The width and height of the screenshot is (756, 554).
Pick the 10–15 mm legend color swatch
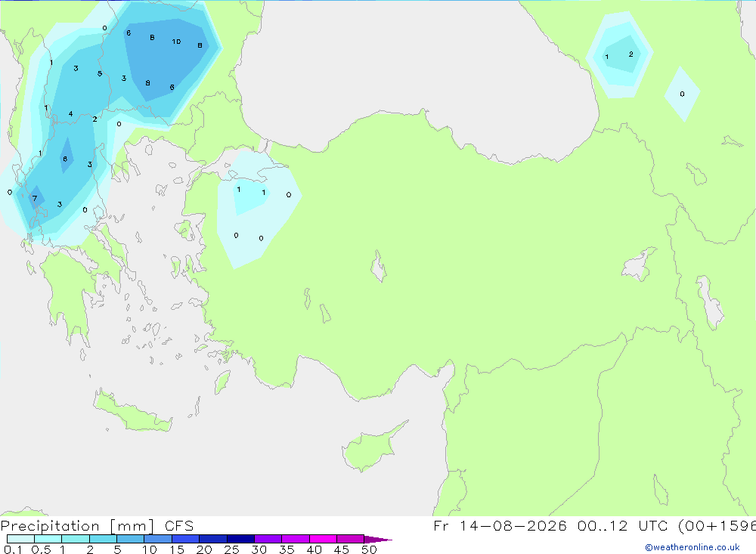pyautogui.click(x=158, y=539)
